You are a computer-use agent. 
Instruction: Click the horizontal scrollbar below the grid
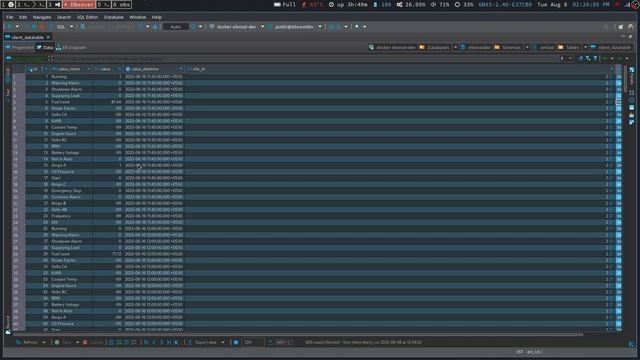(298, 335)
